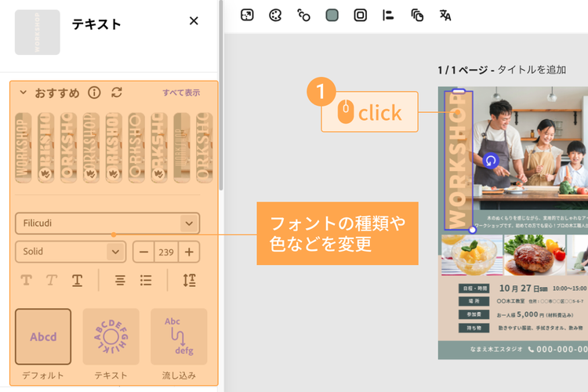588x392 pixels.
Task: Collapse the おすすめ section chevron
Action: point(24,93)
